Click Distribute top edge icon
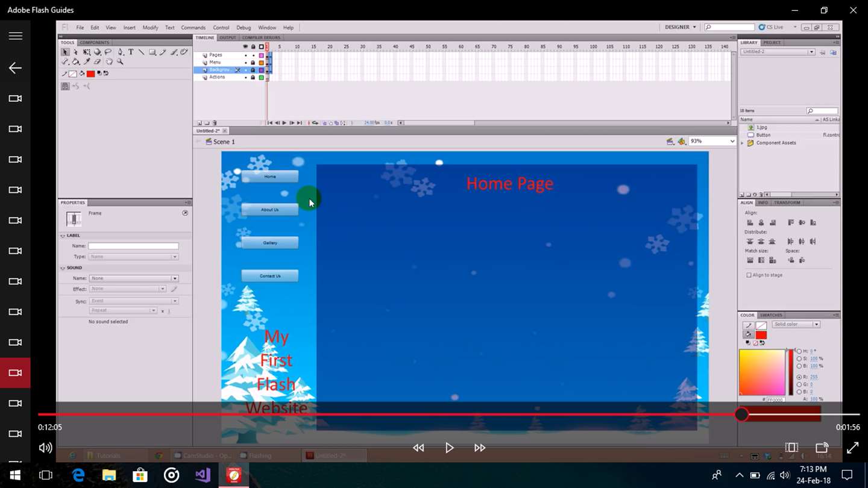The height and width of the screenshot is (488, 868). 750,242
